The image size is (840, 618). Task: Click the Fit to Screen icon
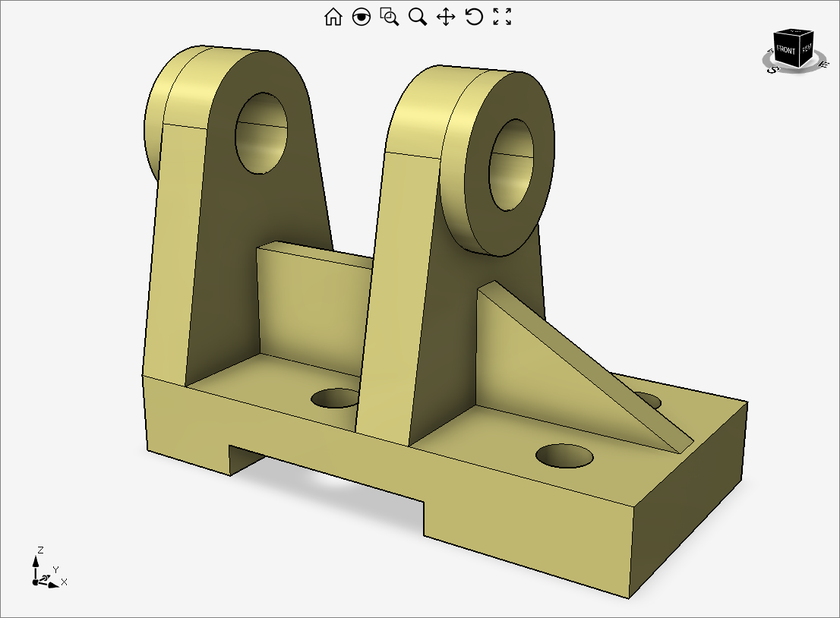502,17
